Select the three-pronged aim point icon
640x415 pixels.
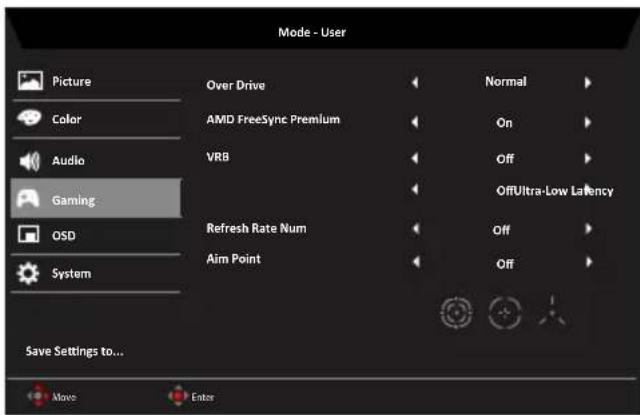click(x=552, y=311)
